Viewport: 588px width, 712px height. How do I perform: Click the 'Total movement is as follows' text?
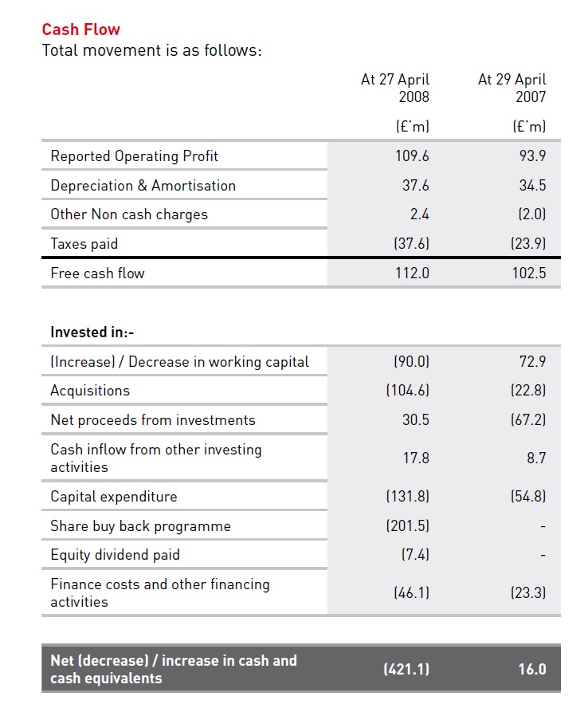(151, 50)
